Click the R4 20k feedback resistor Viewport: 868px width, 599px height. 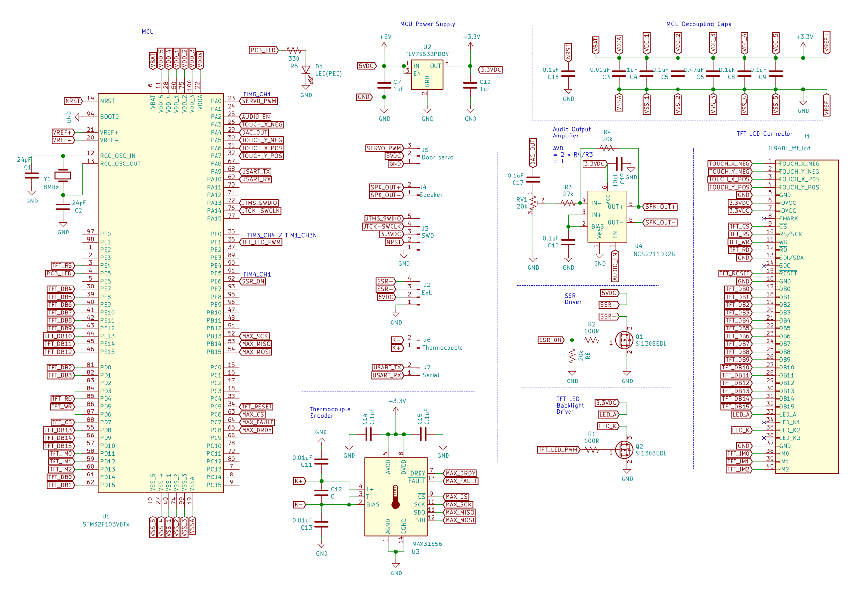(607, 148)
